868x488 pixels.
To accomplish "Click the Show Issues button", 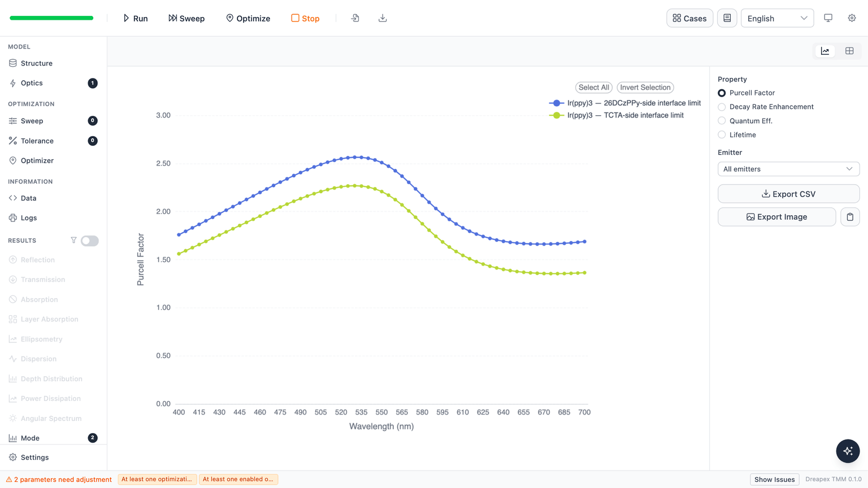I will point(774,480).
